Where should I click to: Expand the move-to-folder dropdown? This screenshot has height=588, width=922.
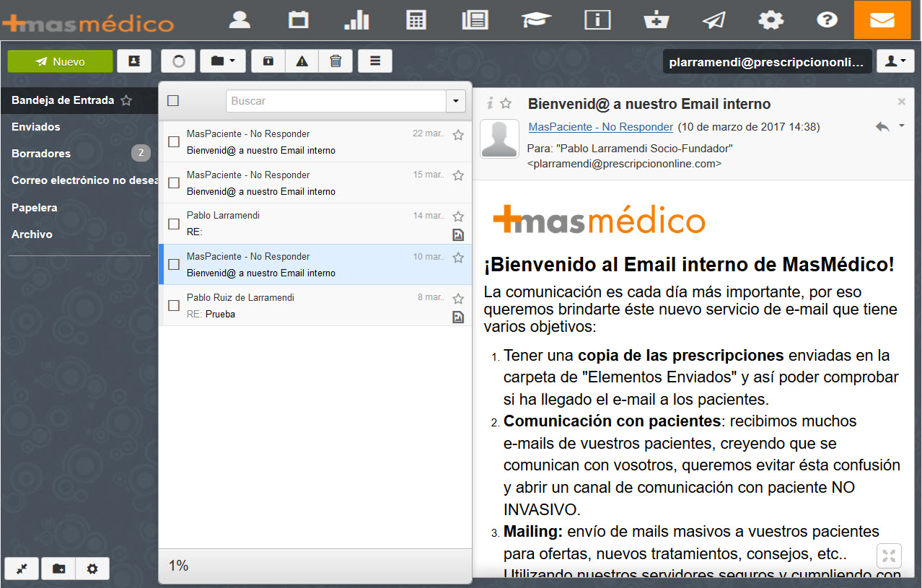223,61
